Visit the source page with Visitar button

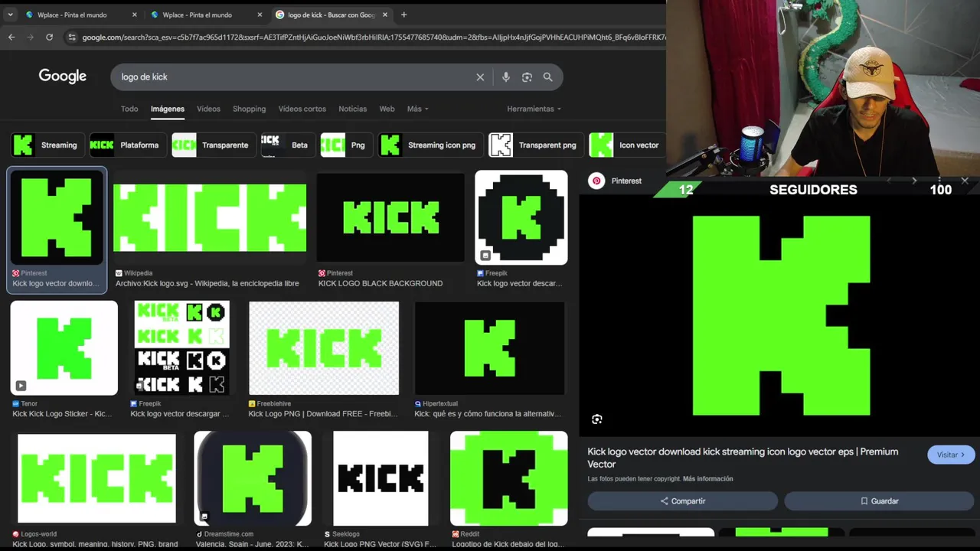(951, 455)
